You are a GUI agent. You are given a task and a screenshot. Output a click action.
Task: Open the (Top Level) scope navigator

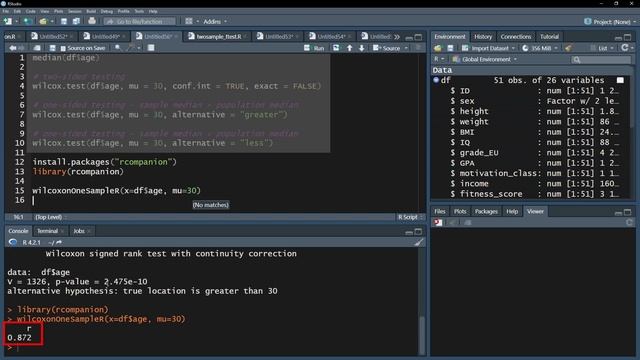click(x=51, y=217)
